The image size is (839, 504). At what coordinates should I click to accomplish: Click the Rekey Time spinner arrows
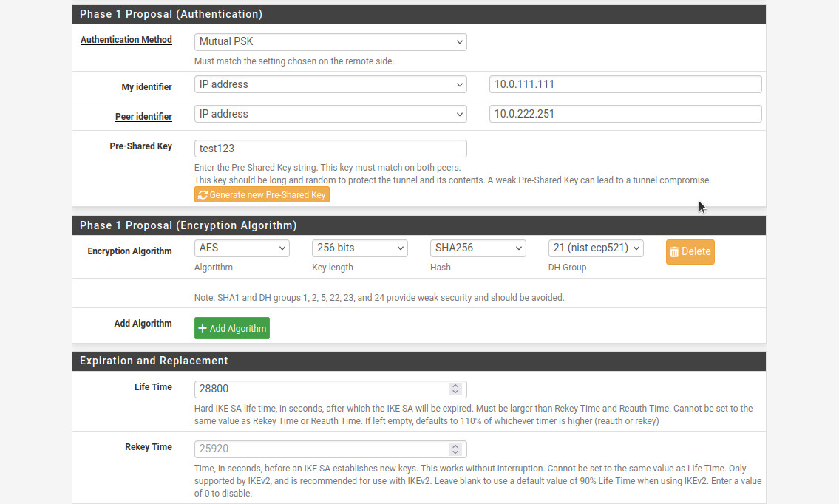tap(455, 449)
